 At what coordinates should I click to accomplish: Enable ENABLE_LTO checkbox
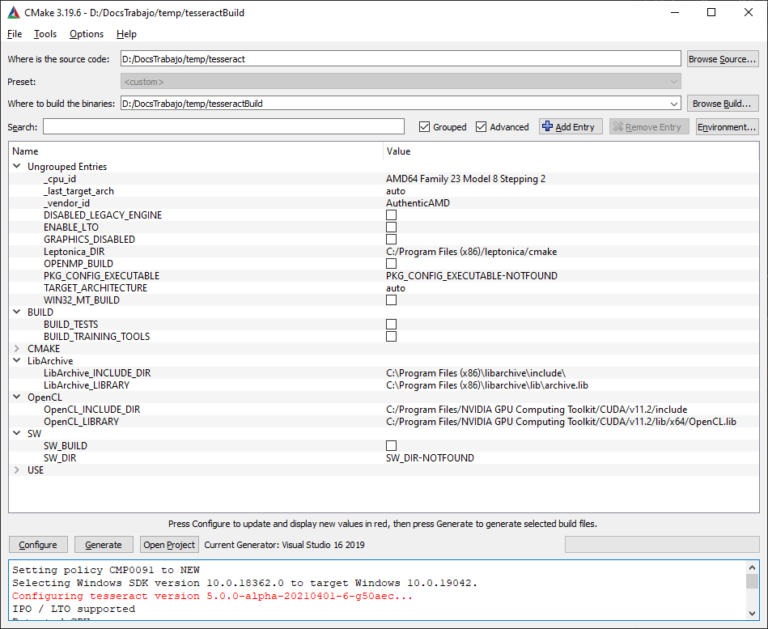point(391,227)
